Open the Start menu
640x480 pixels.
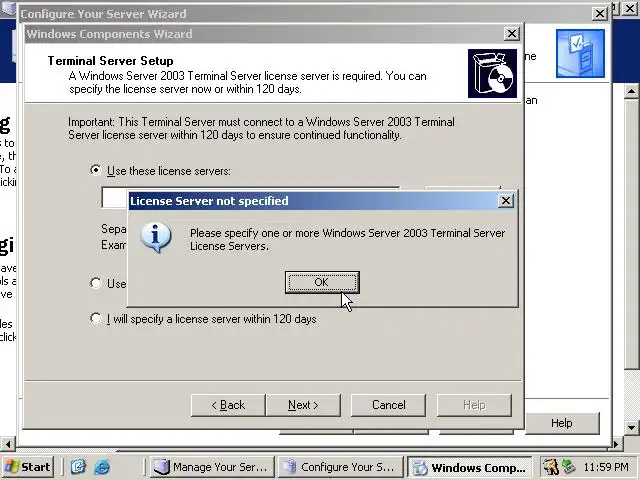28,467
